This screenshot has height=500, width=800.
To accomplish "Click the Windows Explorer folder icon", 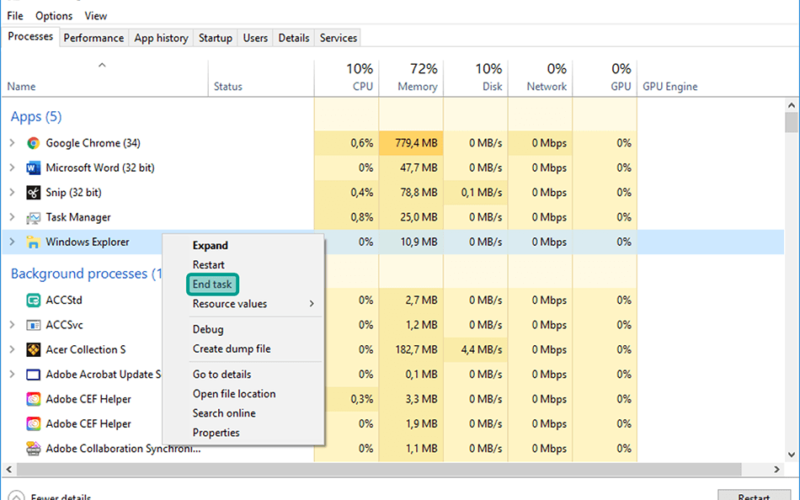I will pos(33,242).
